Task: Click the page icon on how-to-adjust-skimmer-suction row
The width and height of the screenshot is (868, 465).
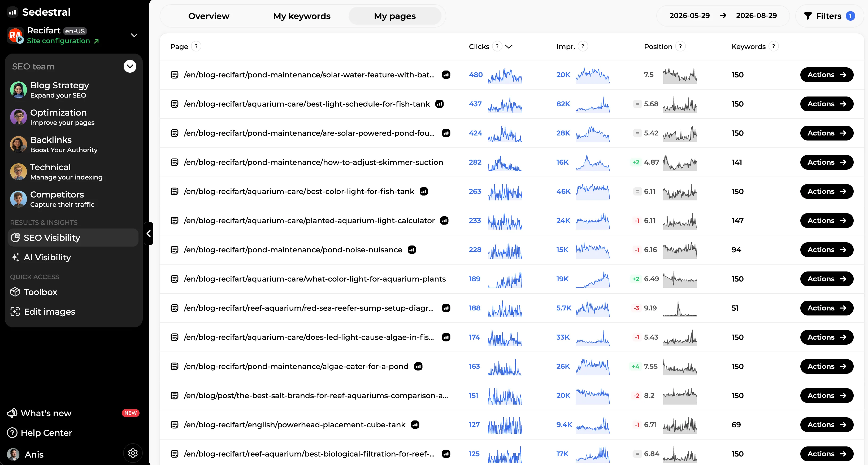Action: [x=175, y=162]
